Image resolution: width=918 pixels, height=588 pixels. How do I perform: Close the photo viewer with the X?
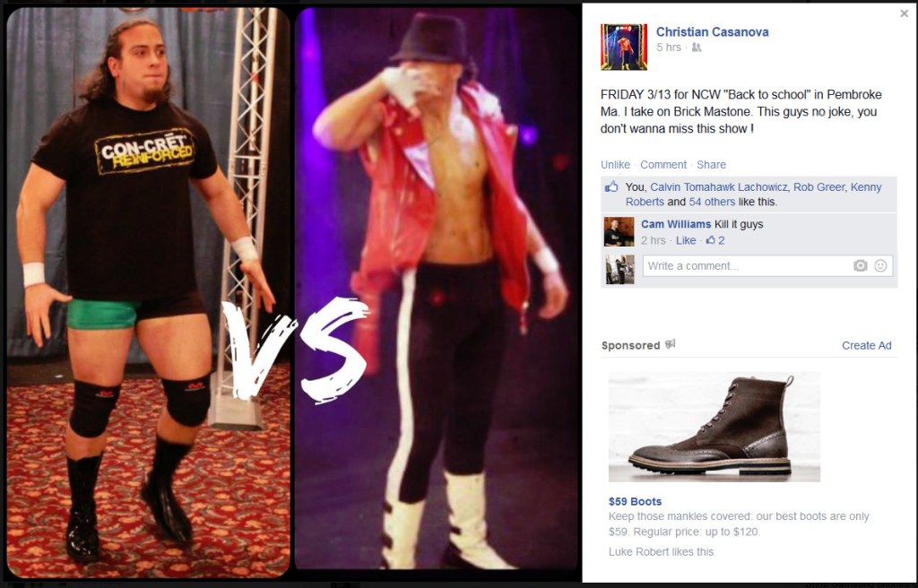click(904, 13)
